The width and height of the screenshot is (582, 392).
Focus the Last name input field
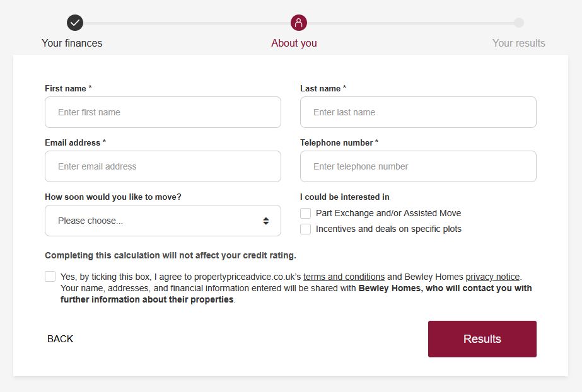pyautogui.click(x=418, y=112)
